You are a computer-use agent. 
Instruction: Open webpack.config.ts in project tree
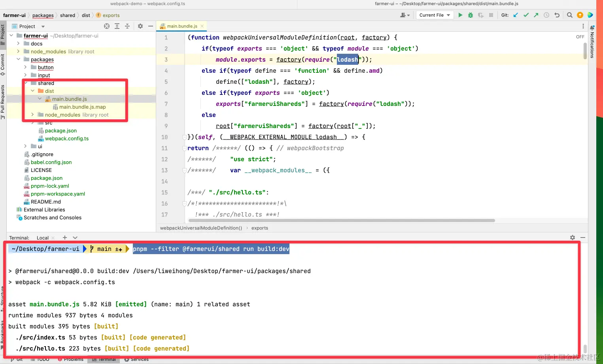(67, 138)
